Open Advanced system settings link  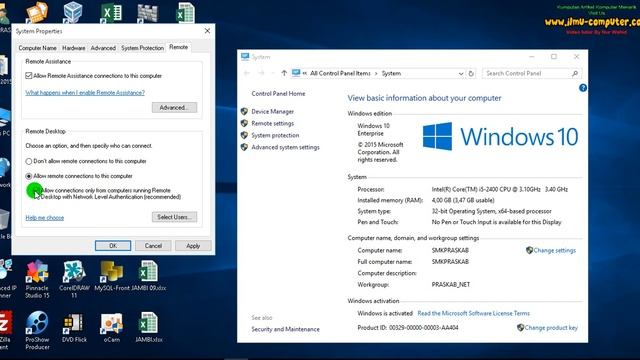pyautogui.click(x=285, y=147)
